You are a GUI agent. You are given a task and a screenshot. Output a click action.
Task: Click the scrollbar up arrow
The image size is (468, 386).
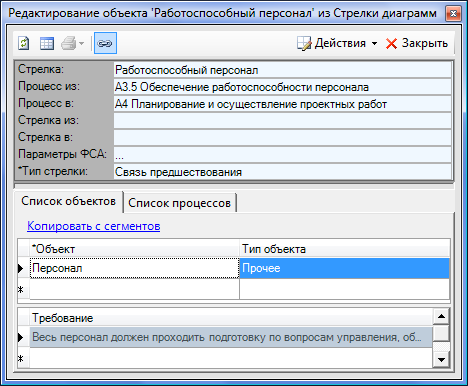441,316
